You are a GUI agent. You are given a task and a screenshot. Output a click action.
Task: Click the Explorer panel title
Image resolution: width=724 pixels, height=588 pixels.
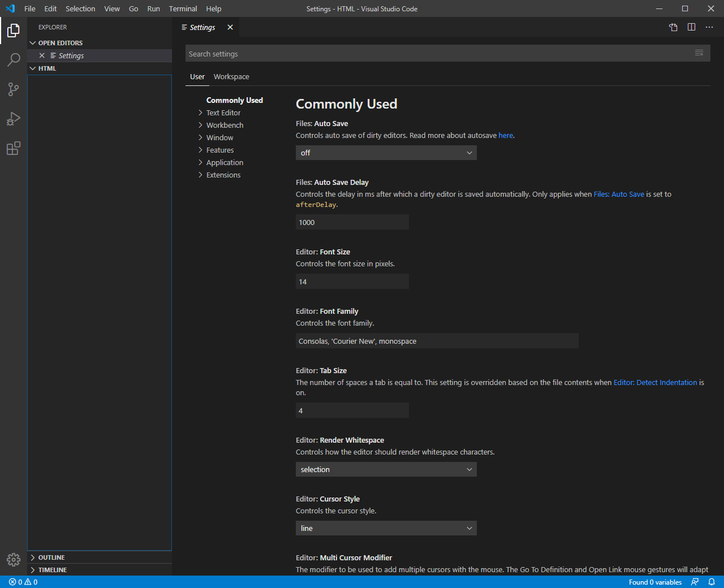(x=53, y=27)
